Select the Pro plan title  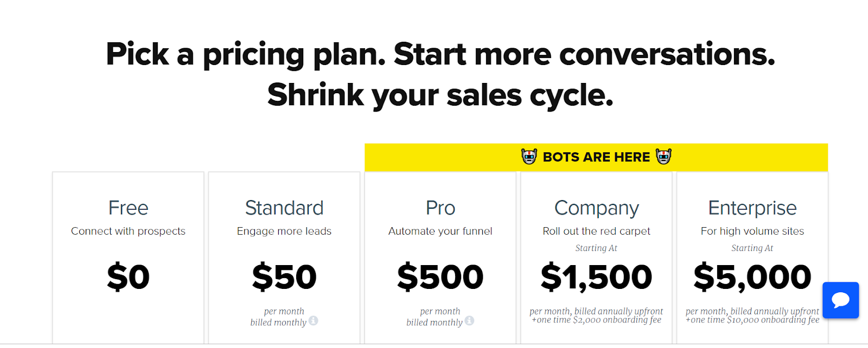[441, 208]
